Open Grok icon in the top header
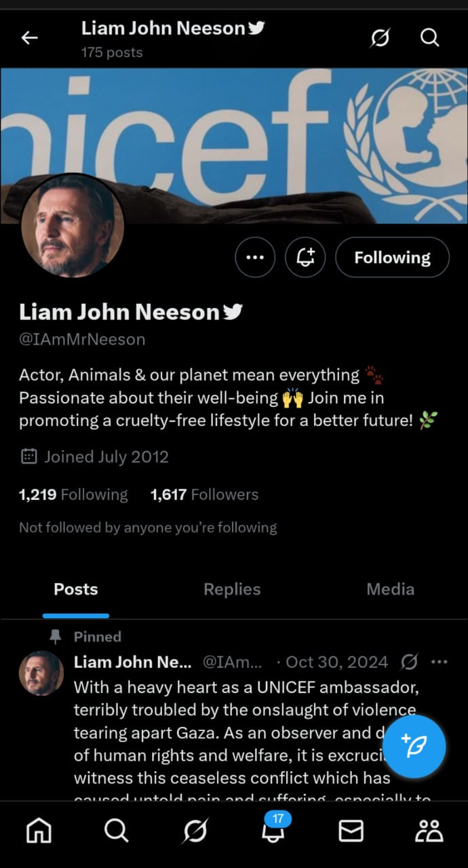 (x=381, y=38)
